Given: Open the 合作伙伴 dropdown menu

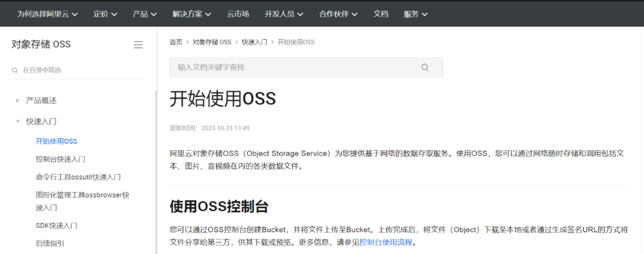Looking at the screenshot, I should 338,14.
